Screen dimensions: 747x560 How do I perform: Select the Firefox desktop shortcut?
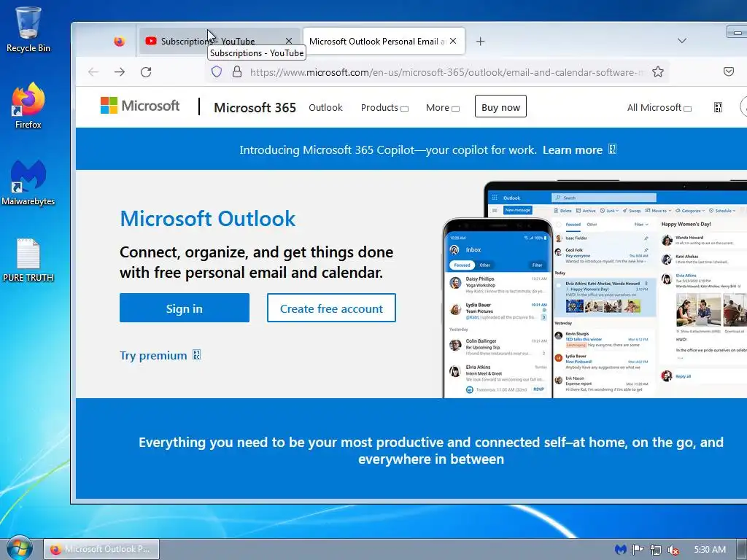coord(28,106)
